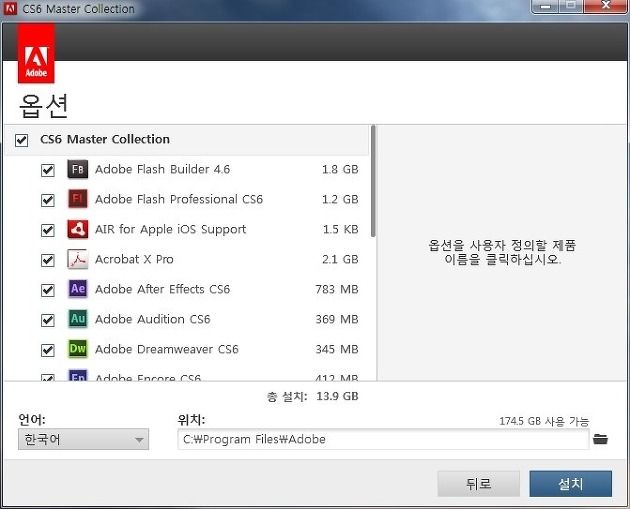The height and width of the screenshot is (509, 630).
Task: Toggle AIR for Apple iOS Support checkbox
Action: (x=47, y=230)
